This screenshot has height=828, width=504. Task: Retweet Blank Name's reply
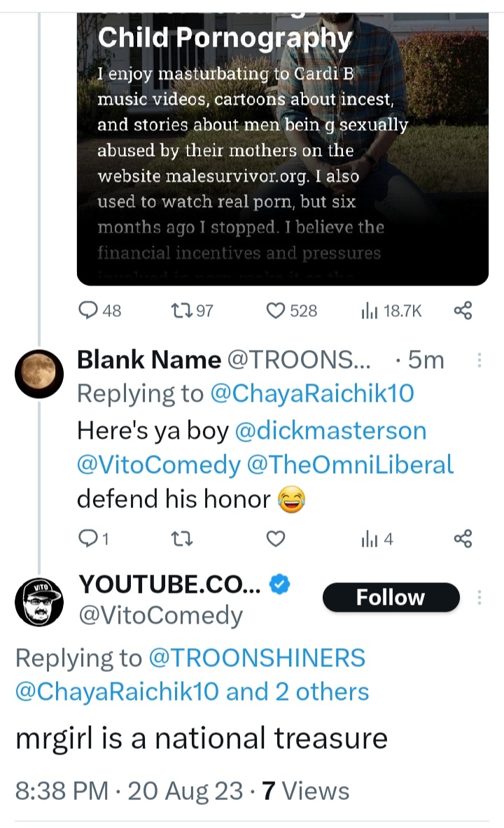coord(179,538)
